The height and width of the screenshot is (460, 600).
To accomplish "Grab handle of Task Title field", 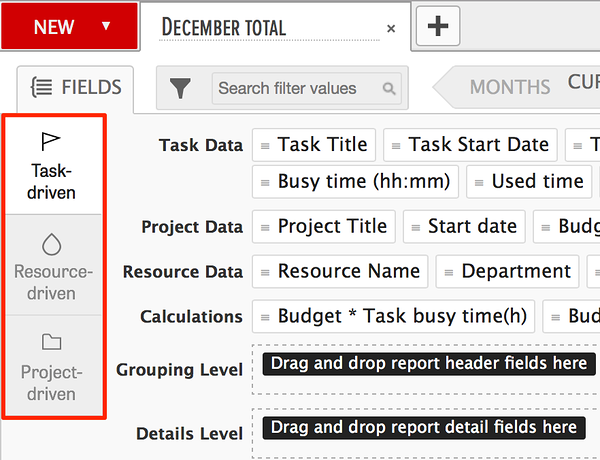I will (x=265, y=146).
